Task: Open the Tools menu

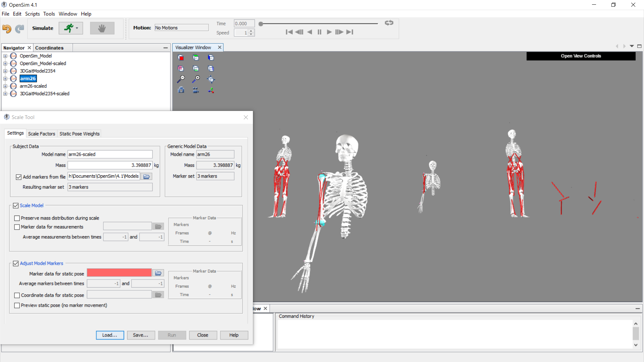Action: coord(49,14)
